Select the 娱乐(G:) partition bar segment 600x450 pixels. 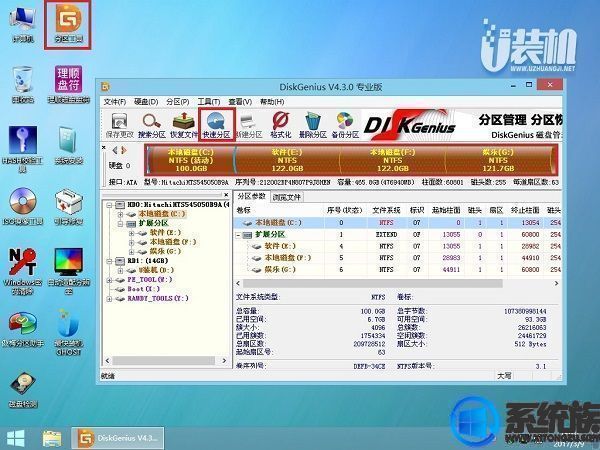497,160
